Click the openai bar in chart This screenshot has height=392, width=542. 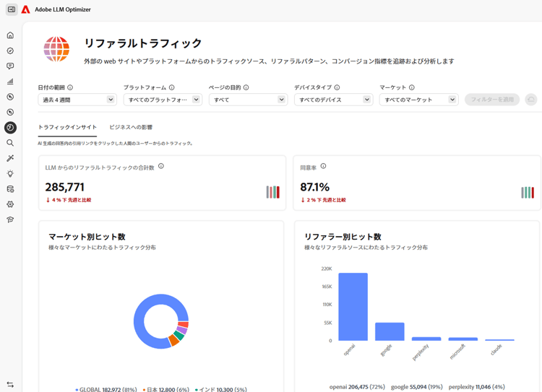click(353, 307)
